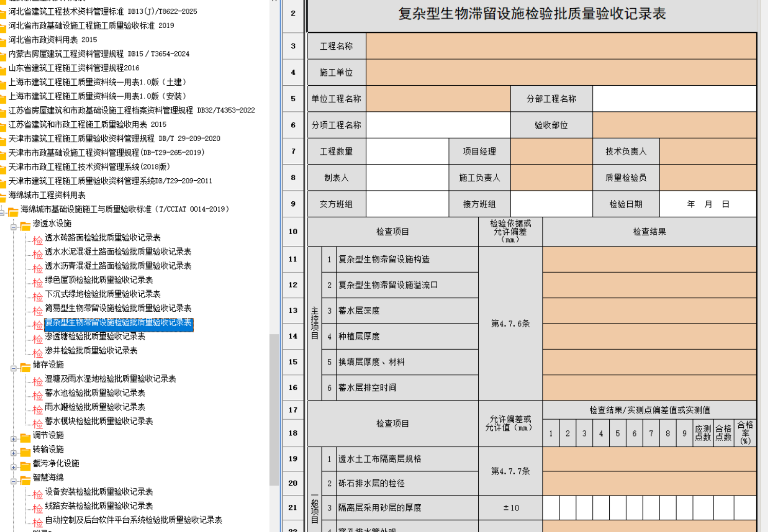The height and width of the screenshot is (532, 768).
Task: Collapse the 智慧海绵 folder
Action: coord(13,481)
